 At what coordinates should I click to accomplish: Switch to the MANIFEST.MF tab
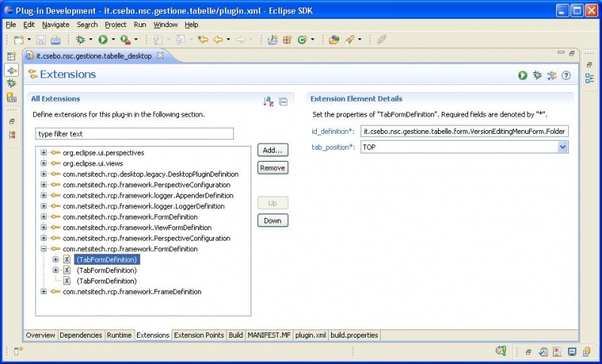point(269,335)
